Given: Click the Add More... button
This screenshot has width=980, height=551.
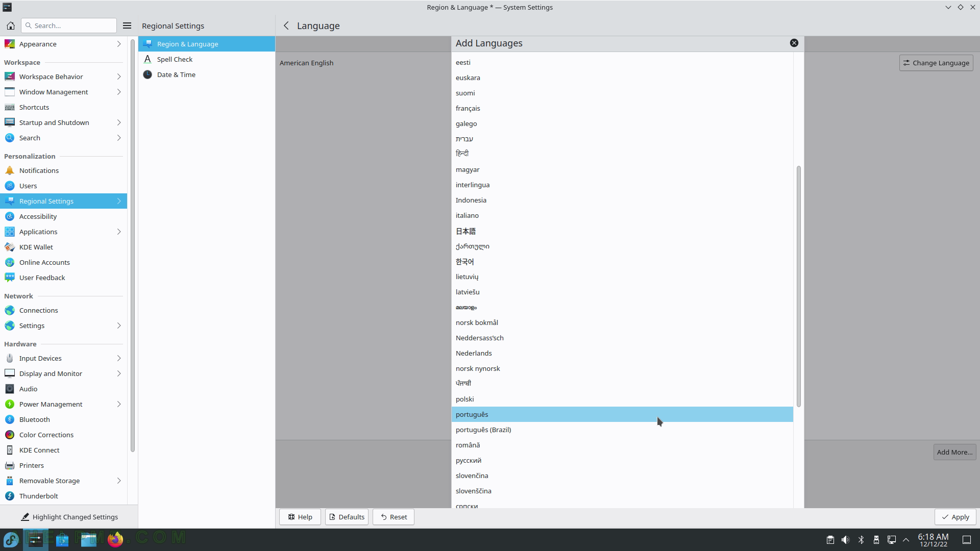Looking at the screenshot, I should (x=954, y=452).
